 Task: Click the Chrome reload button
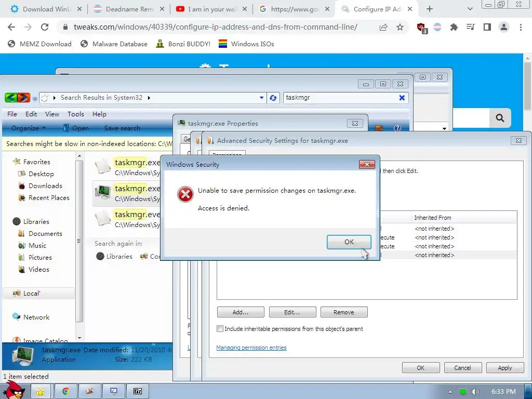(45, 27)
